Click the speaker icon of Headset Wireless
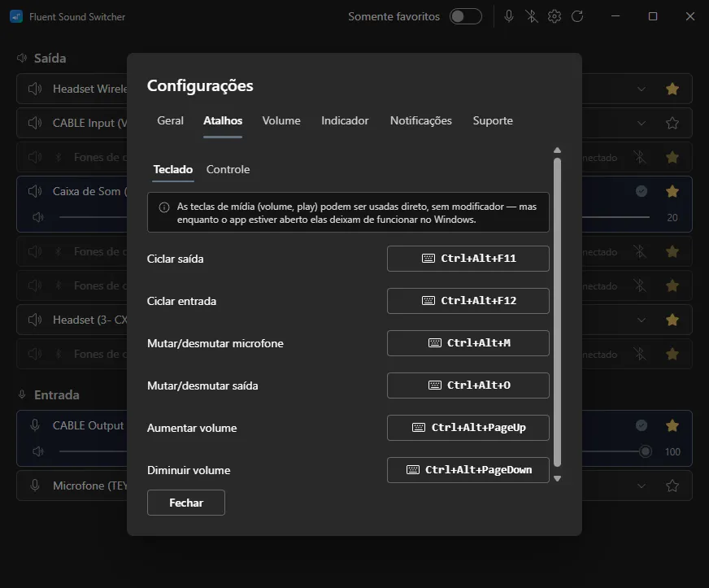 pos(35,89)
